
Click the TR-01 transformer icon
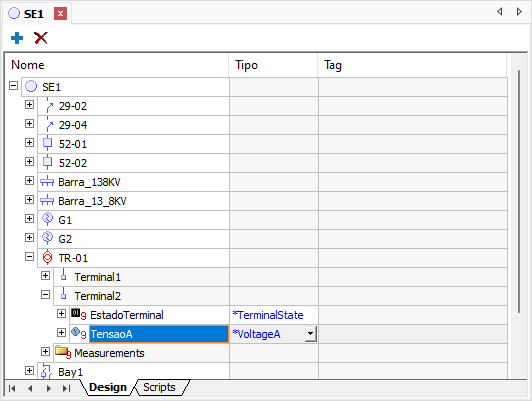point(48,258)
